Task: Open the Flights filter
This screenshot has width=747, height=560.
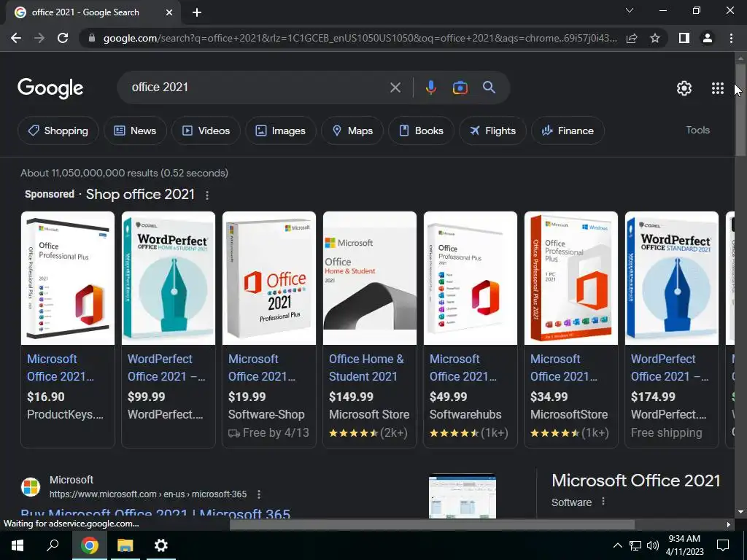Action: click(492, 131)
